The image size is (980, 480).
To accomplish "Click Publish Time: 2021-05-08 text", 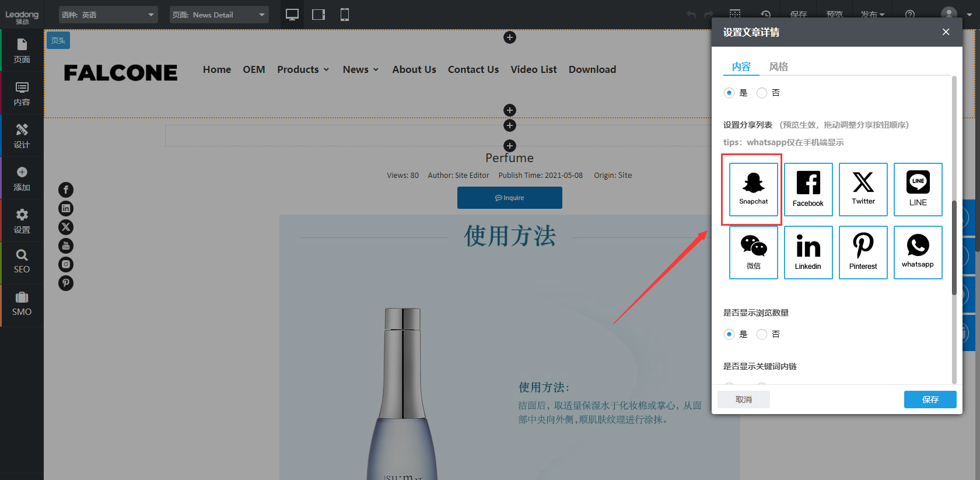I will point(540,175).
